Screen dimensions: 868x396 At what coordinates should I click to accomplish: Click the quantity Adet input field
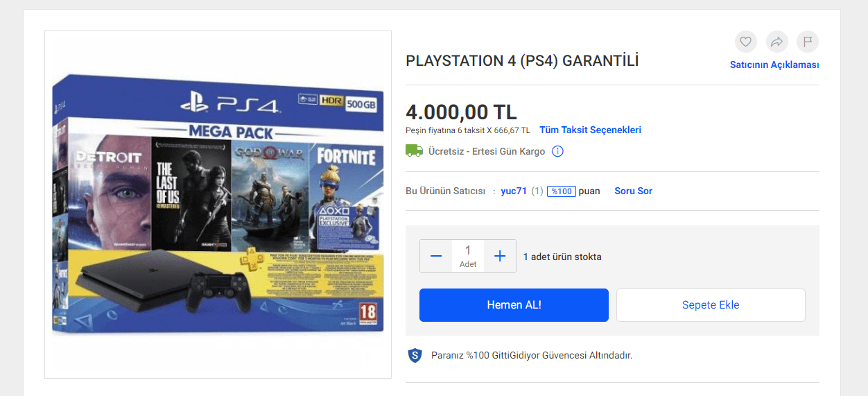pyautogui.click(x=468, y=256)
